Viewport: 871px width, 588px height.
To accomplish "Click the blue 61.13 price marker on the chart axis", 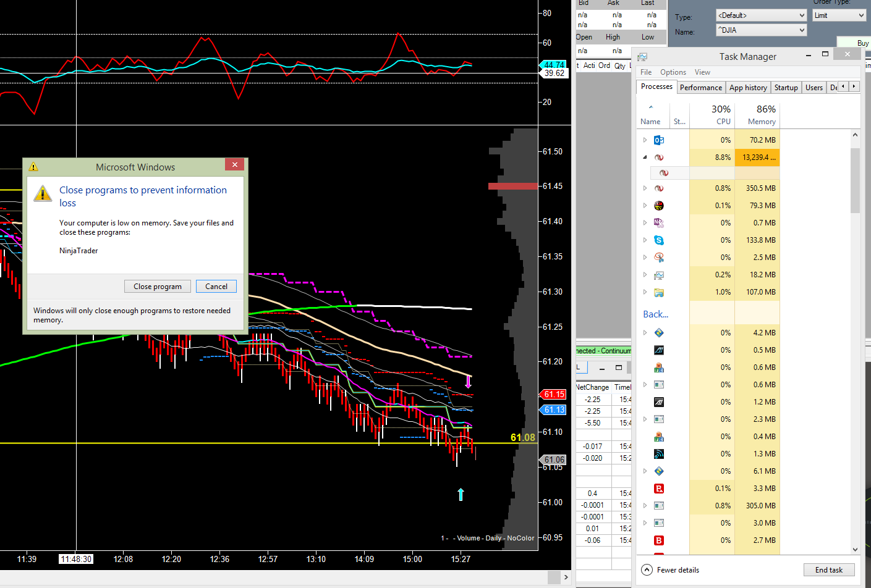I will (x=553, y=409).
